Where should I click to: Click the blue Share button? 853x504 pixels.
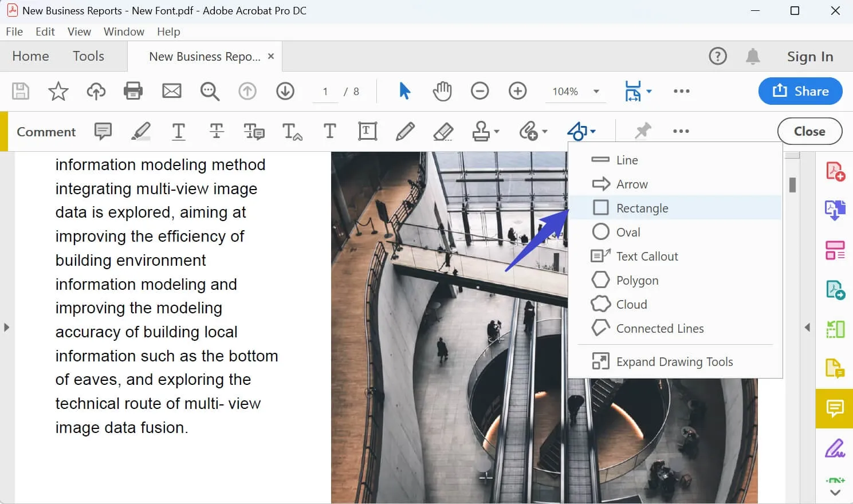click(x=800, y=91)
